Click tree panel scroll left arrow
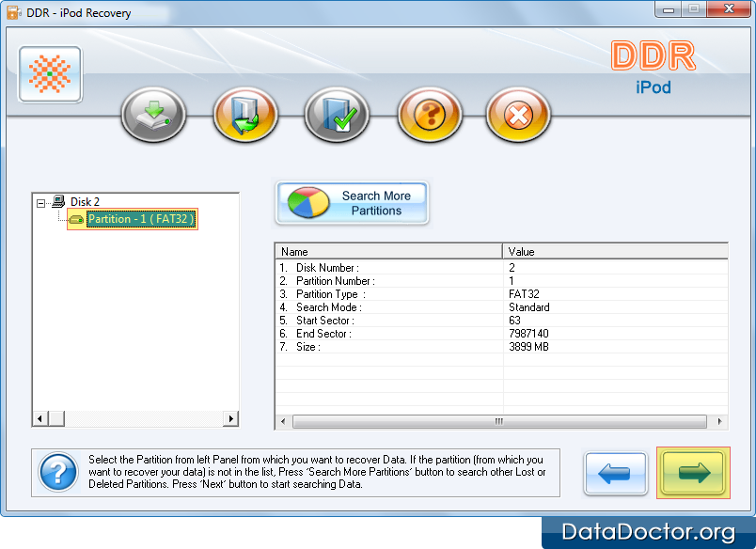Screen dimensions: 756x549 click(40, 418)
